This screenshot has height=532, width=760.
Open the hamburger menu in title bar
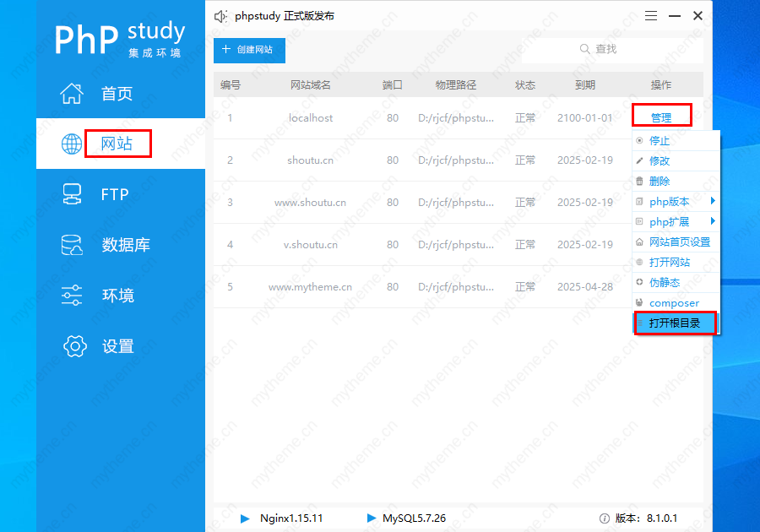(x=651, y=16)
